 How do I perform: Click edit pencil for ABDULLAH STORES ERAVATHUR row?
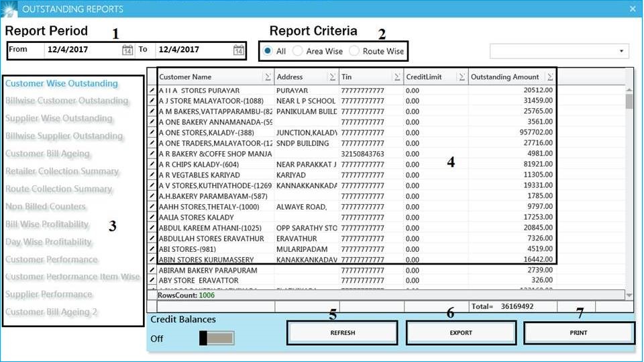click(x=152, y=238)
